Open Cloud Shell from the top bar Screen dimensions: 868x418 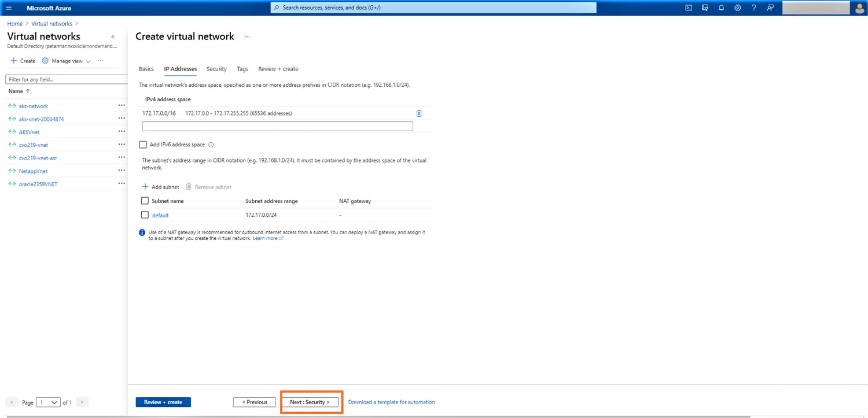pyautogui.click(x=689, y=8)
